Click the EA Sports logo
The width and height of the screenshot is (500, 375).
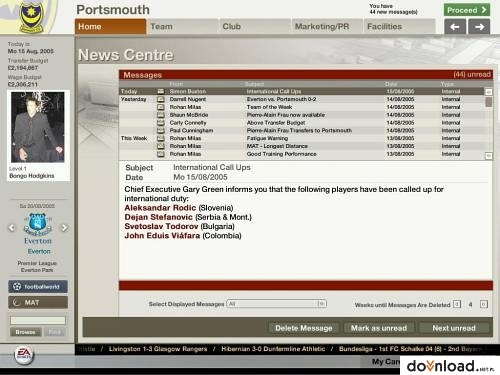[24, 355]
